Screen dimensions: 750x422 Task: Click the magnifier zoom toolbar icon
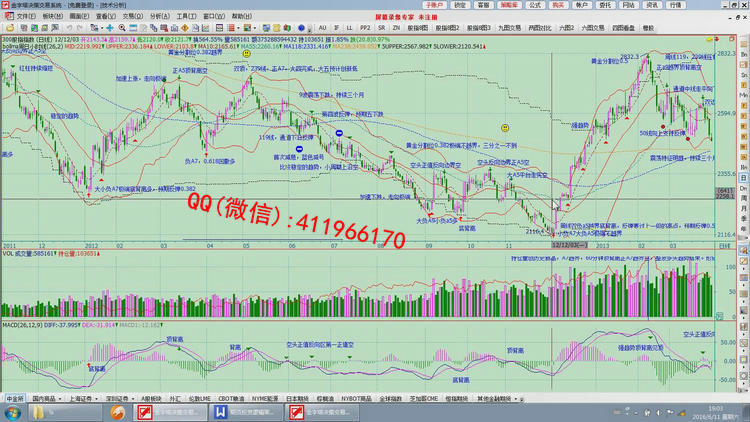click(x=122, y=28)
